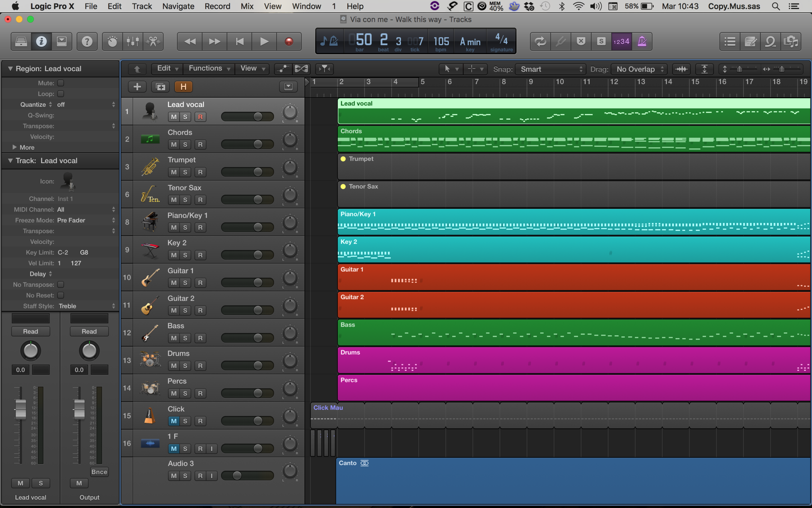Collapse Track Lead vocal inspector section
Screen dimensions: 812x508
pyautogui.click(x=10, y=161)
